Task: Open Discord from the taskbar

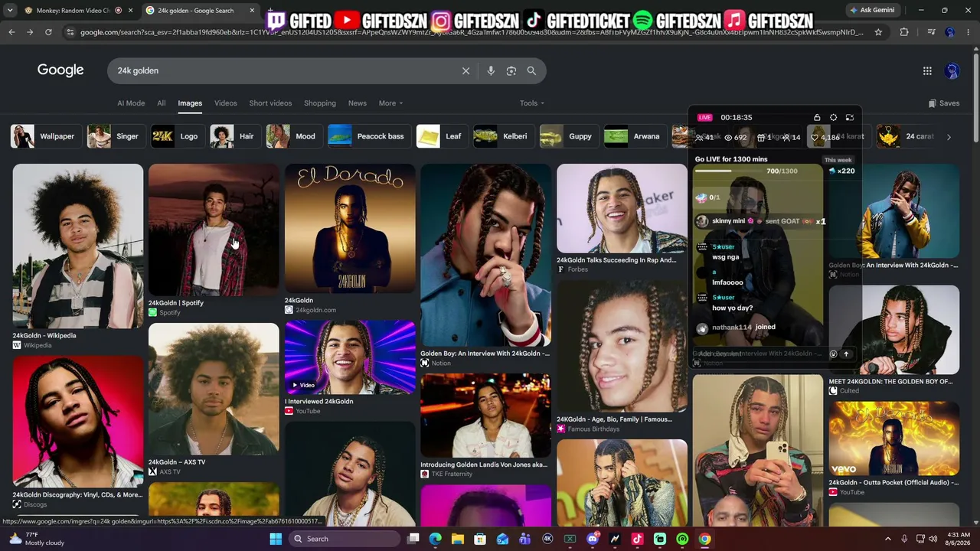Action: [592, 539]
